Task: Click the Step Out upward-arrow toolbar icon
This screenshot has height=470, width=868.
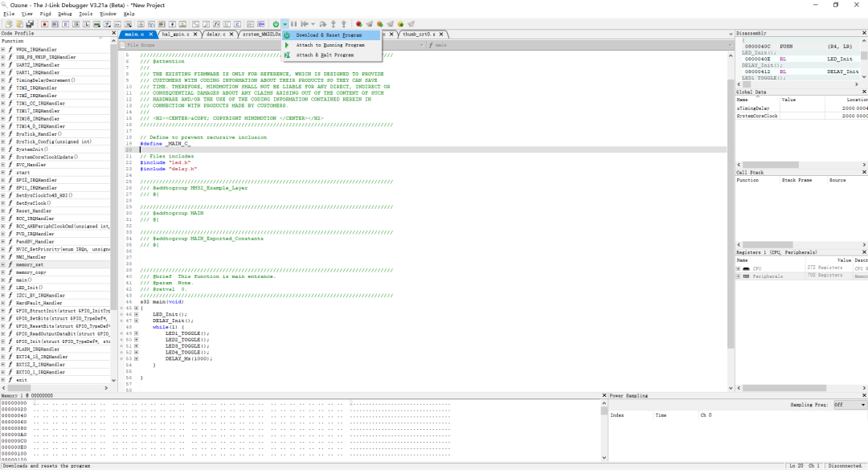Action: coord(344,24)
